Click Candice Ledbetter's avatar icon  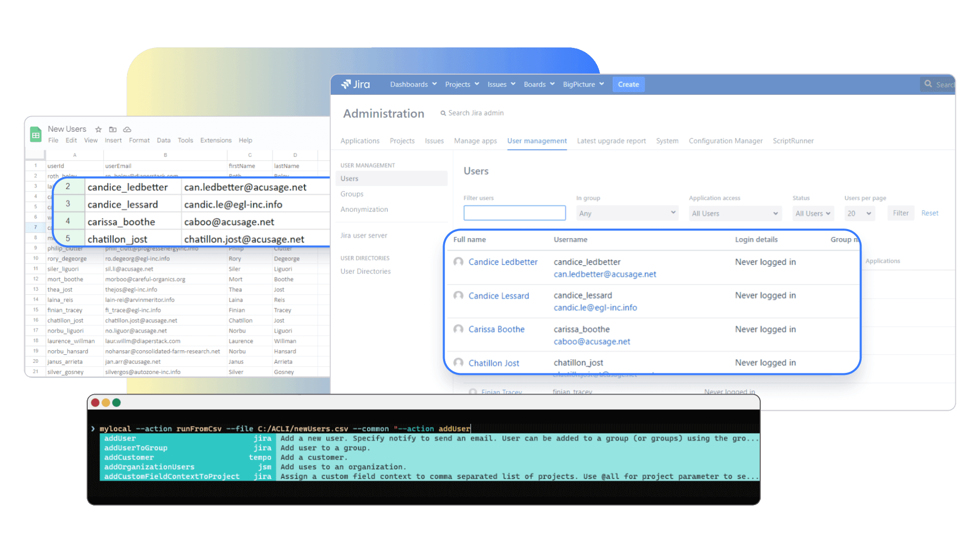tap(458, 262)
